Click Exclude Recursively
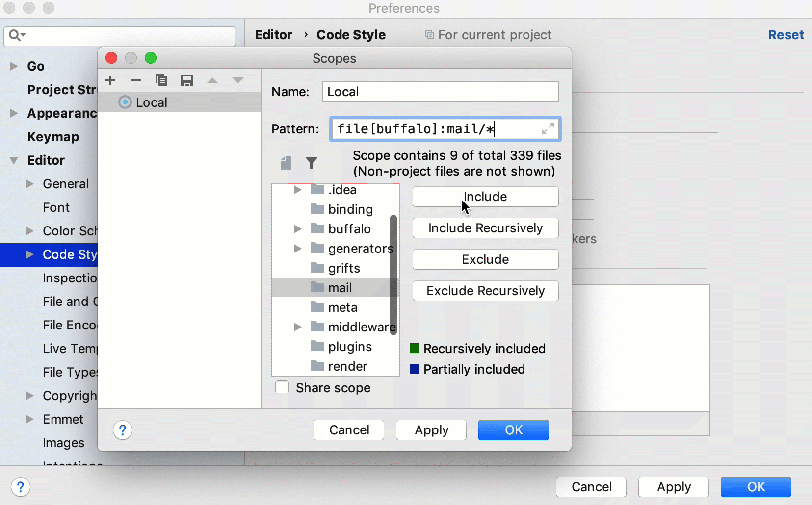812x505 pixels. point(485,291)
